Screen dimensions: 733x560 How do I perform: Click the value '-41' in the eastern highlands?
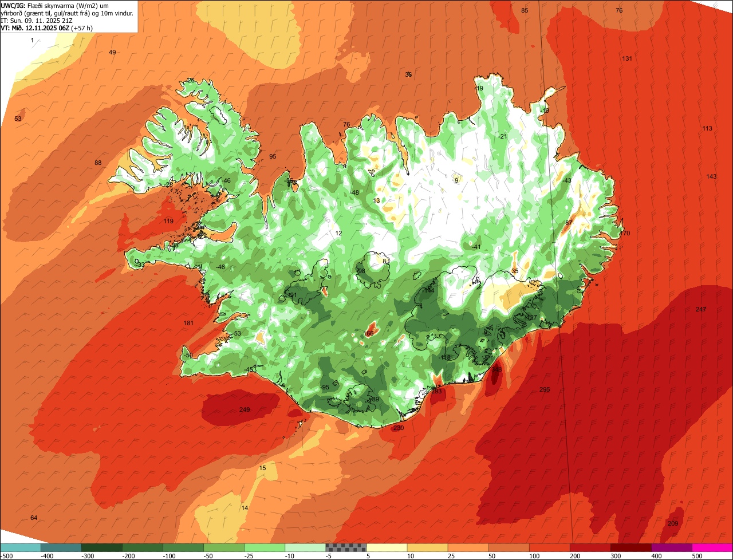coord(476,247)
